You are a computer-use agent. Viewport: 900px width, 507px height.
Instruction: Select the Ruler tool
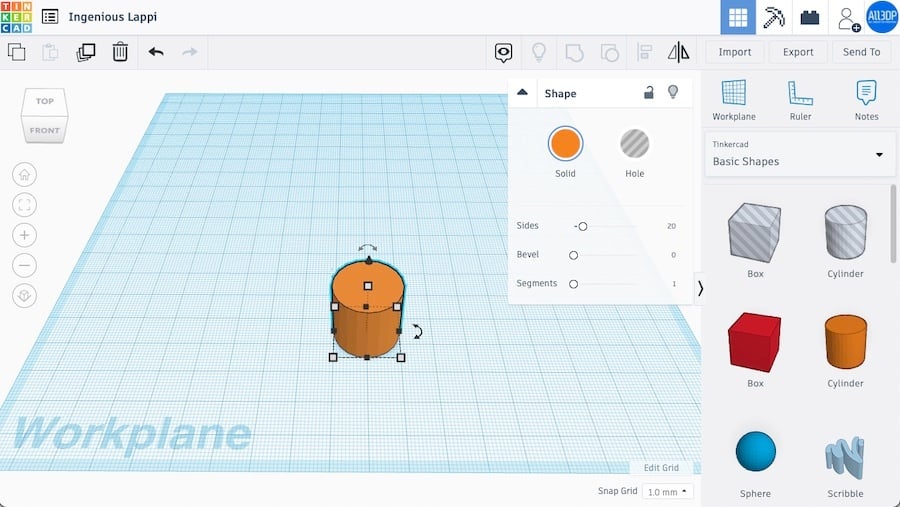800,100
